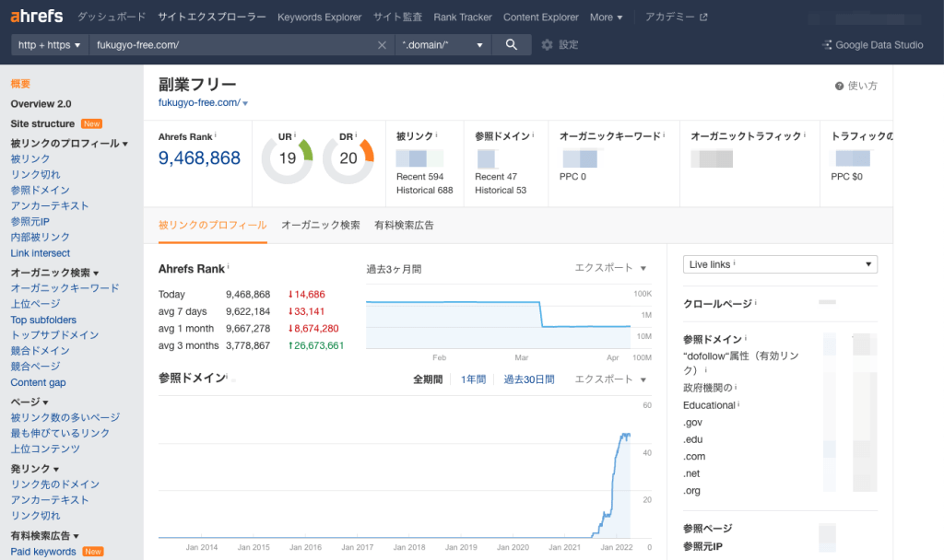Open Content Explorer
Image resolution: width=944 pixels, height=560 pixels.
(540, 17)
